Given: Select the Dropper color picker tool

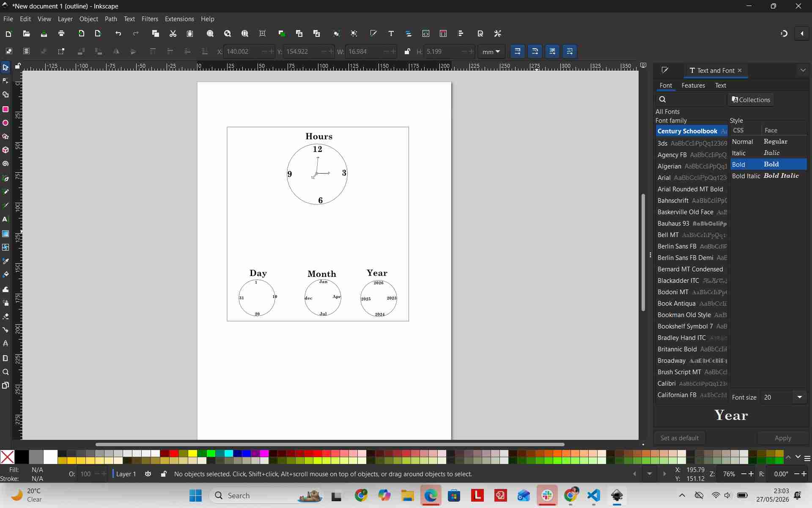Looking at the screenshot, I should click(5, 261).
